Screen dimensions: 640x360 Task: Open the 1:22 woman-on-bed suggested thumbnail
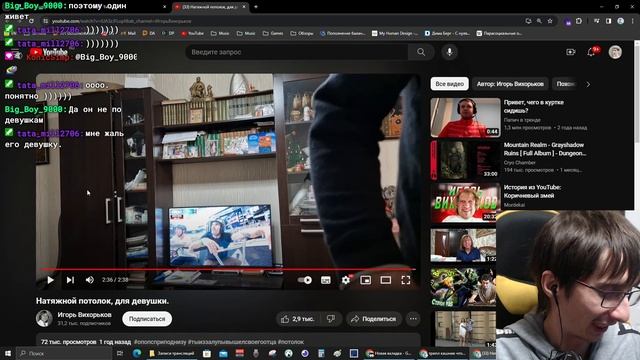click(463, 245)
